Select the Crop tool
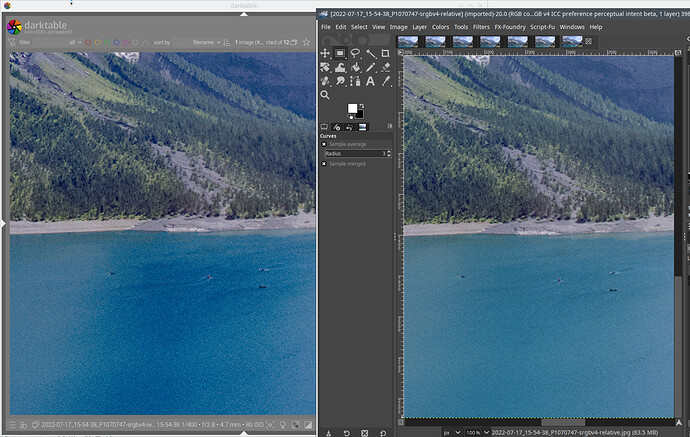 point(385,53)
